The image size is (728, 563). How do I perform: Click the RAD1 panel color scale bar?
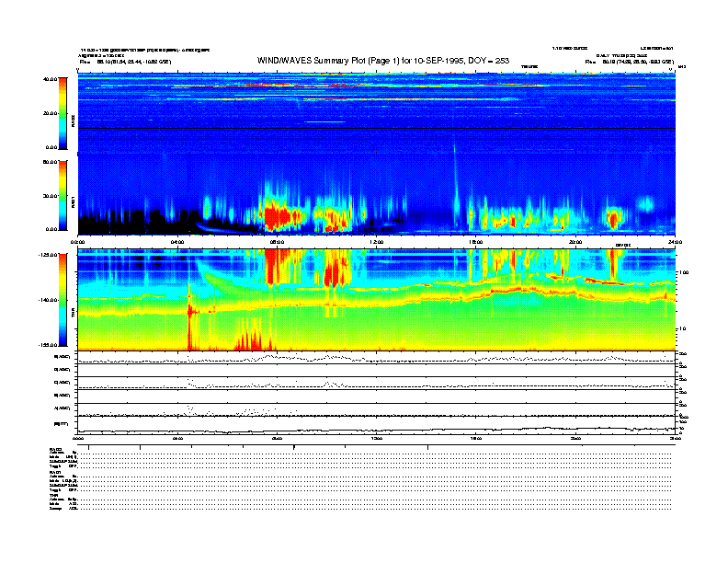[63, 195]
